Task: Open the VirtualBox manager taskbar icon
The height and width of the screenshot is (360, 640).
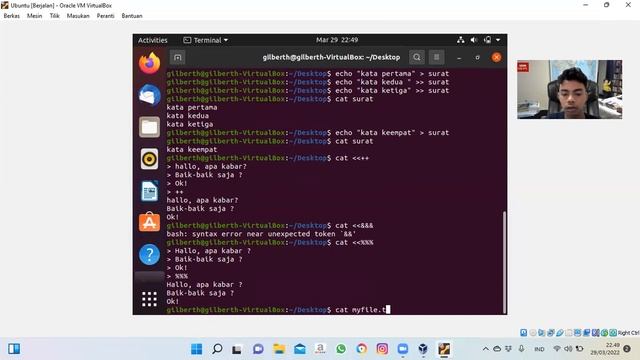Action: pyautogui.click(x=423, y=349)
